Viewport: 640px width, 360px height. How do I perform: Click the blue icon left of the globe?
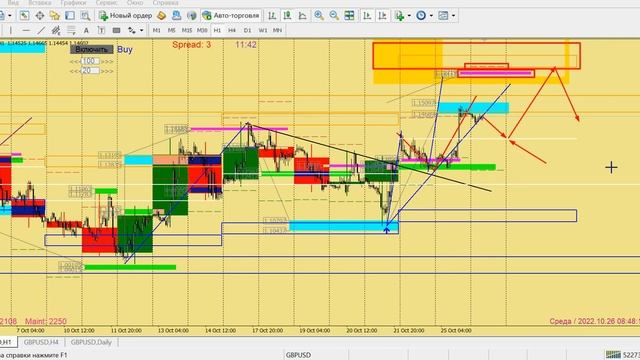click(x=176, y=16)
